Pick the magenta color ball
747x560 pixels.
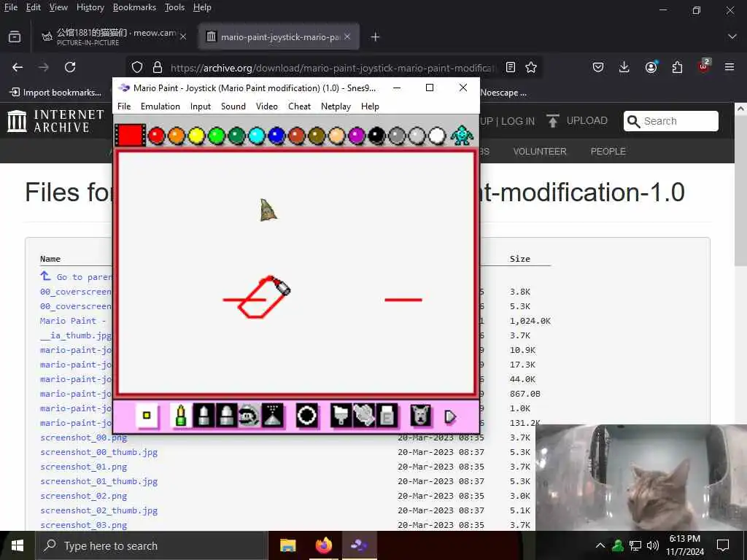point(356,136)
